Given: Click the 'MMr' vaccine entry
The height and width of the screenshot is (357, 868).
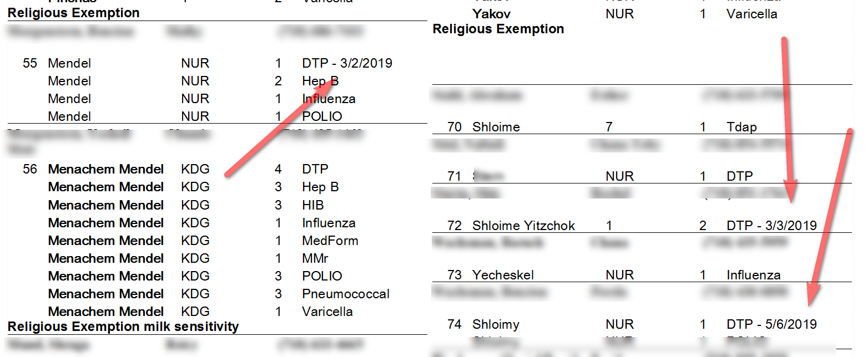Looking at the screenshot, I should coord(315,258).
